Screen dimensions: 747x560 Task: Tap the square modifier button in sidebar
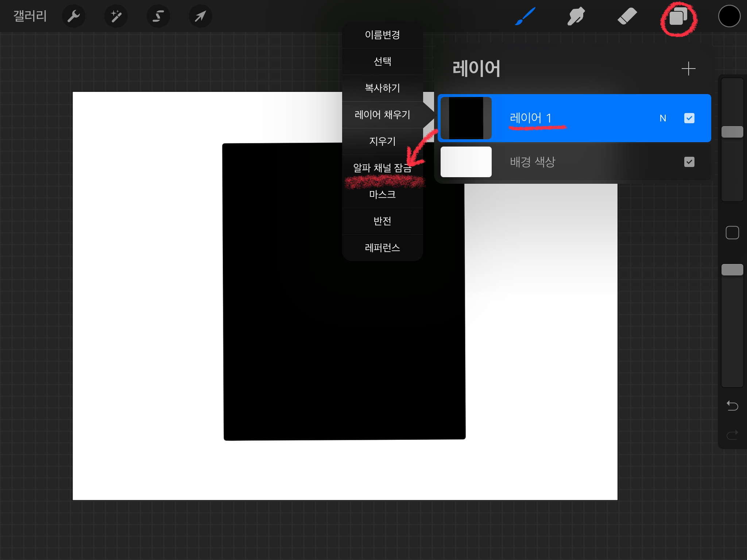(x=732, y=233)
